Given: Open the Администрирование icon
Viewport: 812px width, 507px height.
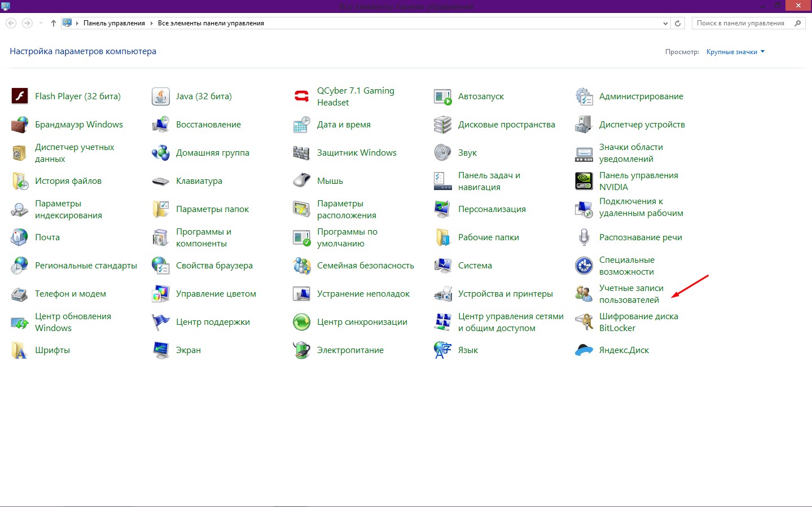Looking at the screenshot, I should 584,96.
